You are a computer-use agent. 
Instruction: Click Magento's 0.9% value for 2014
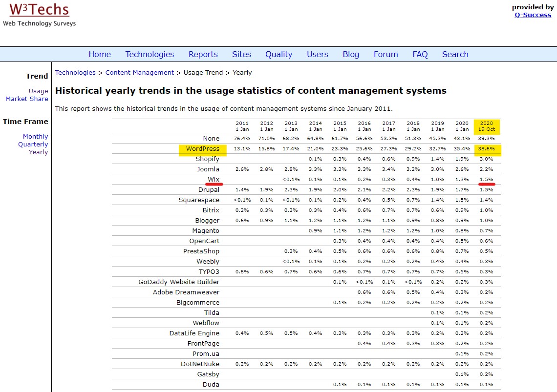315,231
